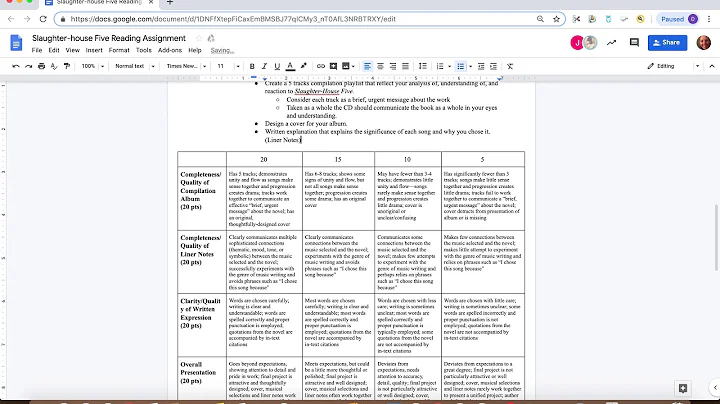This screenshot has height=404, width=720.
Task: Open the activity dashboard trend icon
Action: point(611,43)
